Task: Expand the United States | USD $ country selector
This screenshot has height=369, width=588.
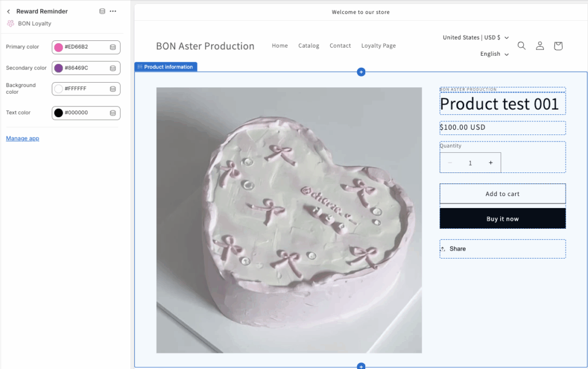Action: click(x=475, y=37)
